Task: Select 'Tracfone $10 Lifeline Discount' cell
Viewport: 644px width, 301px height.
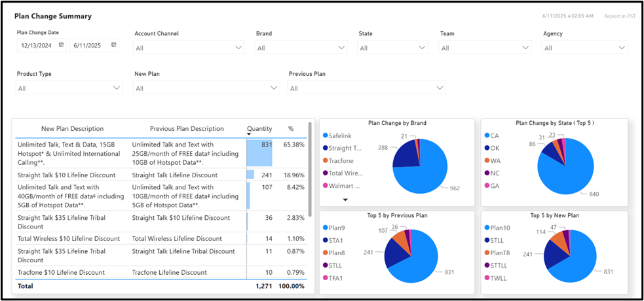Action: (x=61, y=272)
